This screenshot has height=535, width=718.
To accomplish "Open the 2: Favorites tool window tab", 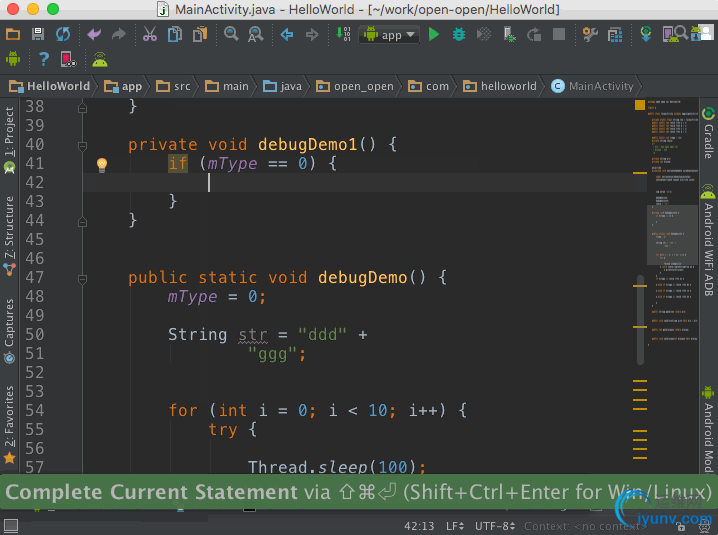I will point(9,424).
